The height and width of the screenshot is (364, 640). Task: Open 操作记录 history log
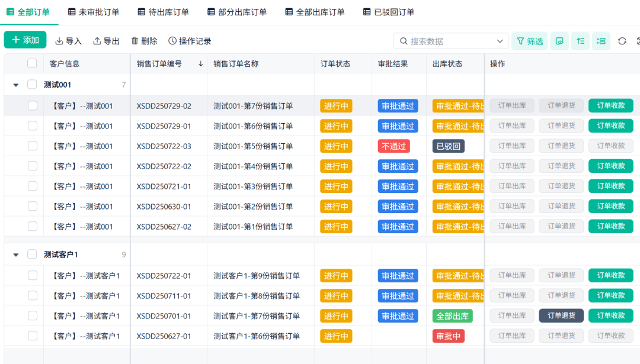click(x=190, y=41)
